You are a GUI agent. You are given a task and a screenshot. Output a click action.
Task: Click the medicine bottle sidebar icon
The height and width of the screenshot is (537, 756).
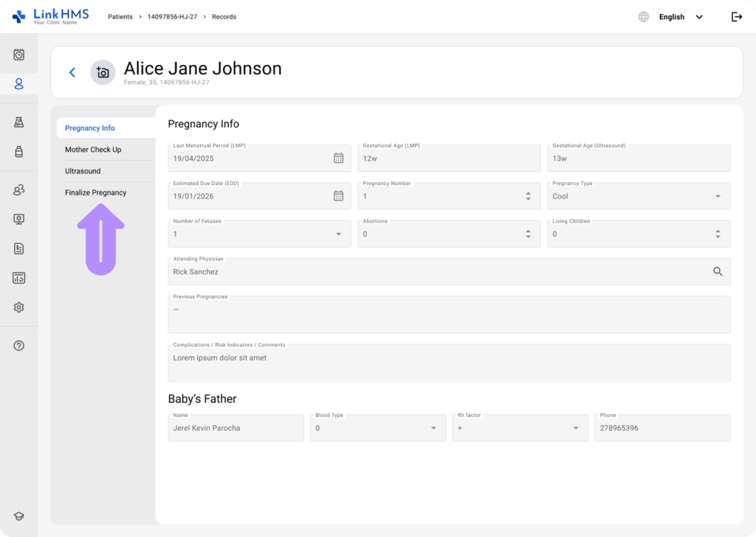[x=19, y=152]
